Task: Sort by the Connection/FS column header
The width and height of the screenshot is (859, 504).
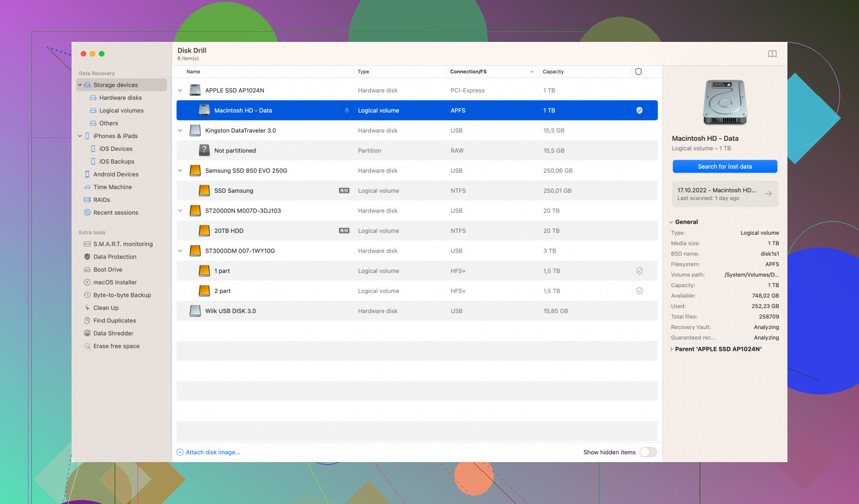Action: [468, 72]
